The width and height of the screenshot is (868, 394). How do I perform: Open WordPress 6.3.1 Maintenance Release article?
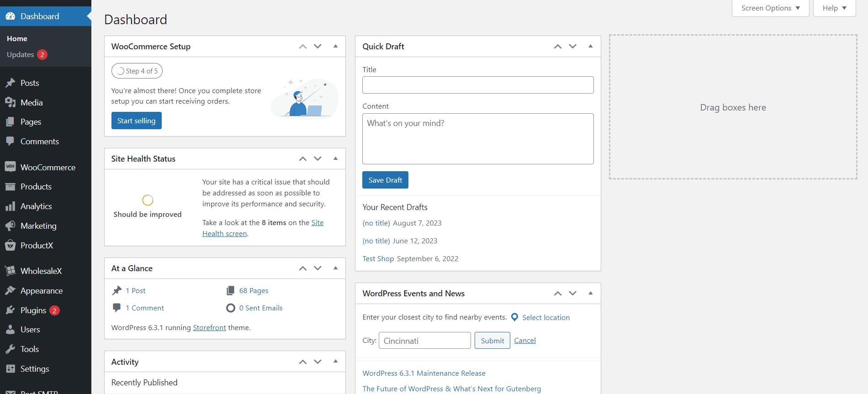[424, 373]
